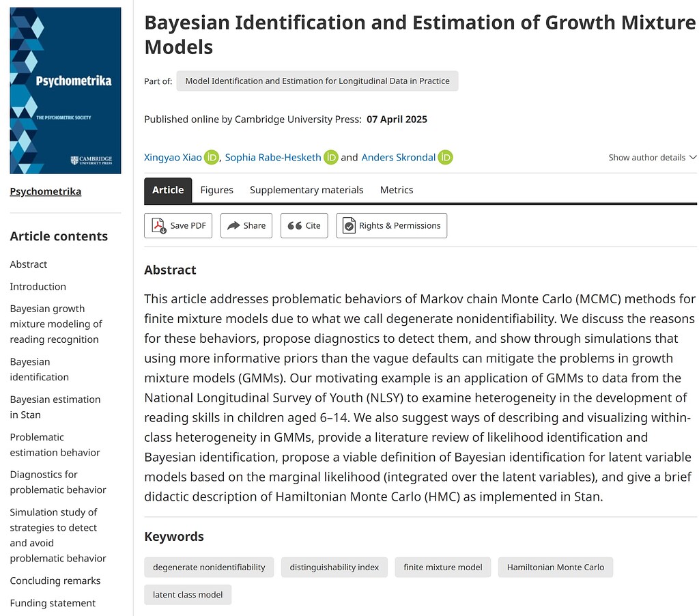This screenshot has width=699, height=616.
Task: Open the Supplementary materials tab
Action: click(306, 190)
